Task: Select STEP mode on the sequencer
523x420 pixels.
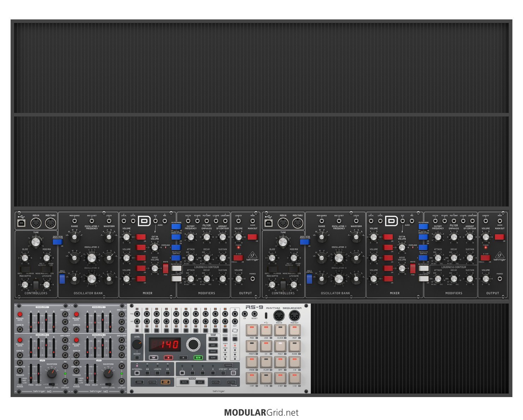Action: point(165,382)
